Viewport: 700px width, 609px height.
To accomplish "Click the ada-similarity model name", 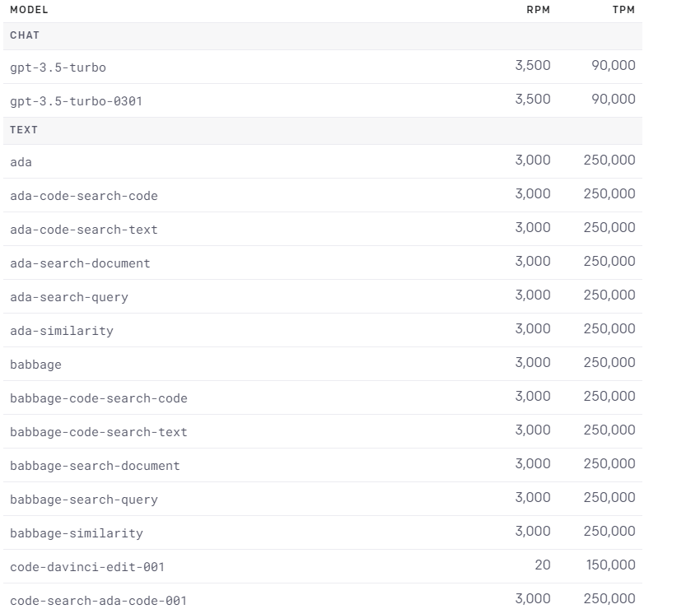I will click(62, 331).
